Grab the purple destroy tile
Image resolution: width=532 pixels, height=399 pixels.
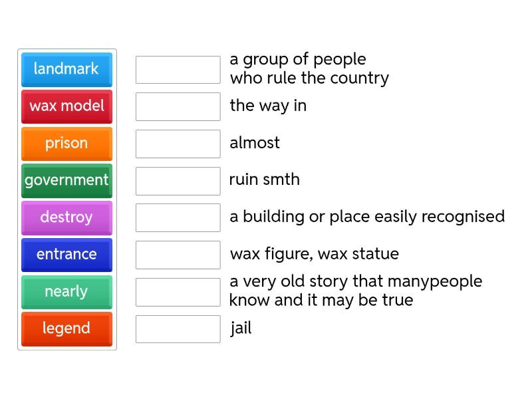66,217
